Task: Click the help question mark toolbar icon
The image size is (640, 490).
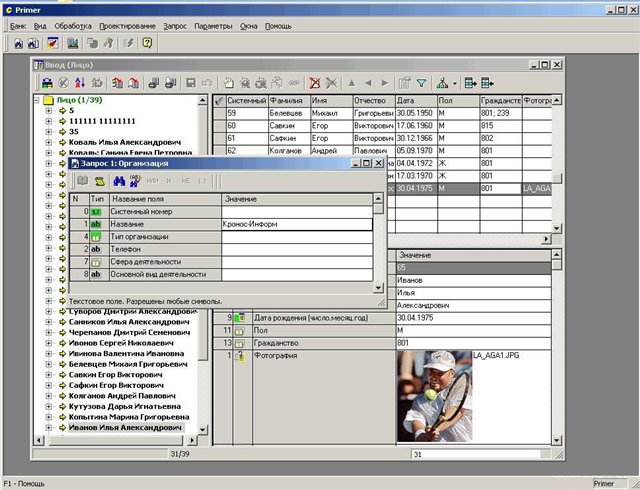Action: point(147,44)
